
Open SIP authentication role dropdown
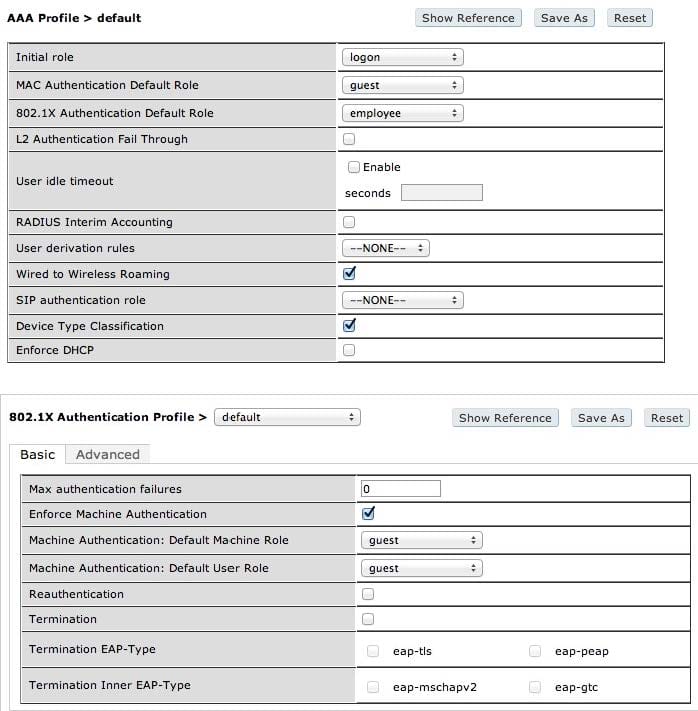(402, 300)
